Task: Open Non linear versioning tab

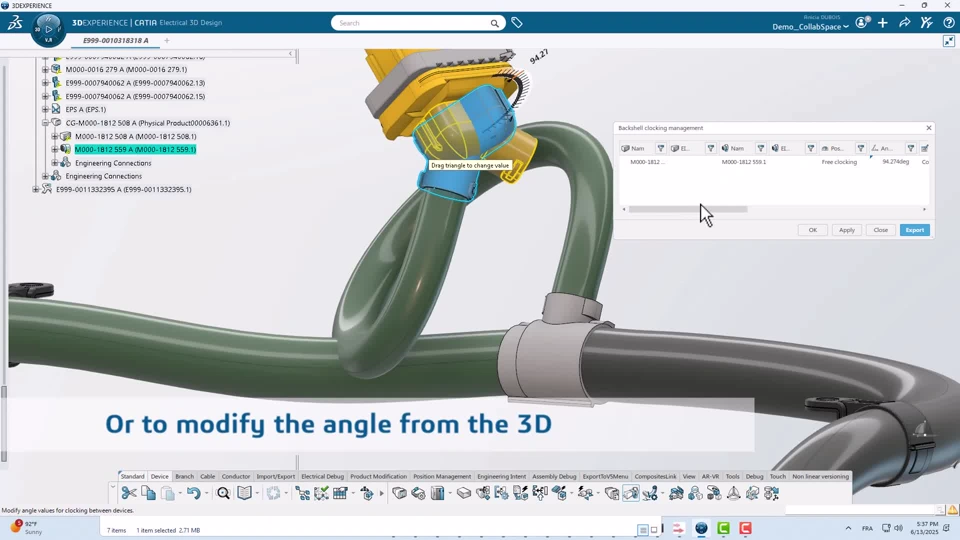Action: point(820,476)
